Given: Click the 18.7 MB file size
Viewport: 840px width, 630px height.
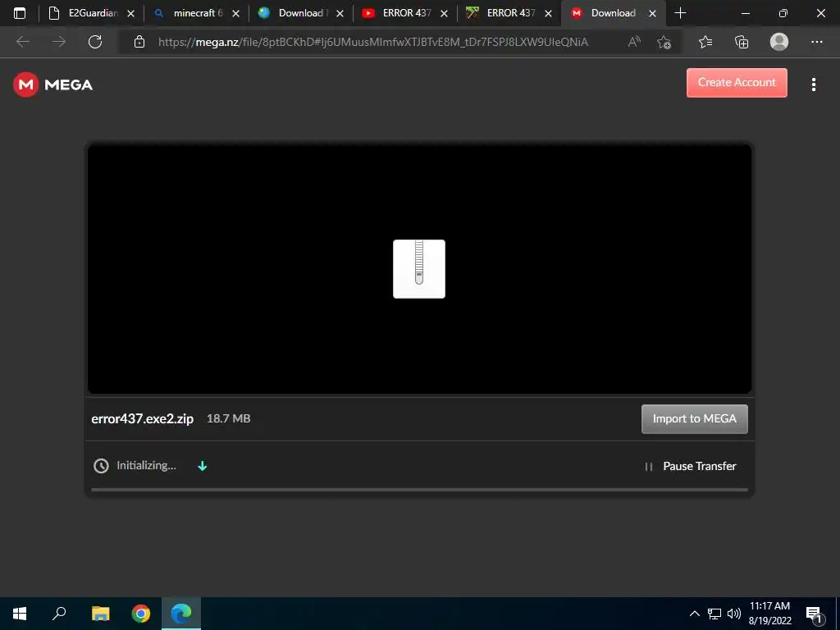Looking at the screenshot, I should 228,418.
